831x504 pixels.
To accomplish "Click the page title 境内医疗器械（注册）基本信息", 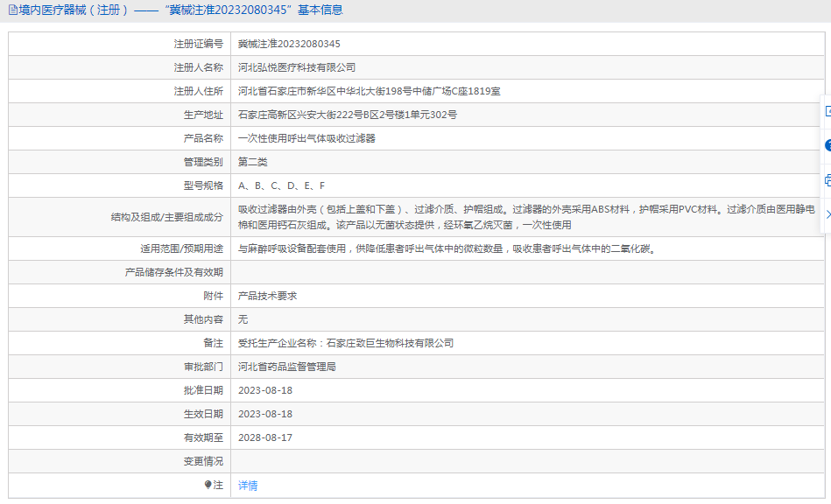I will 180,10.
